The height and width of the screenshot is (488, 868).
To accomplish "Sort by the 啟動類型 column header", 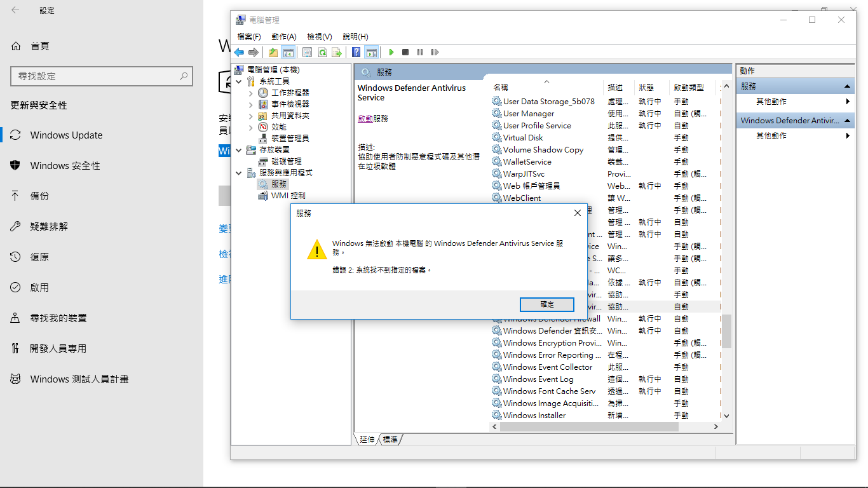I will click(x=693, y=87).
